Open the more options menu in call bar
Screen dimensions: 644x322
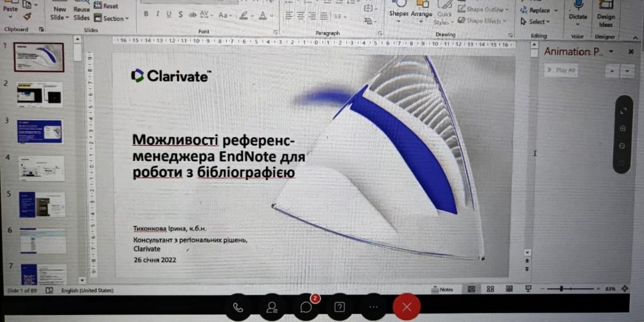[374, 307]
